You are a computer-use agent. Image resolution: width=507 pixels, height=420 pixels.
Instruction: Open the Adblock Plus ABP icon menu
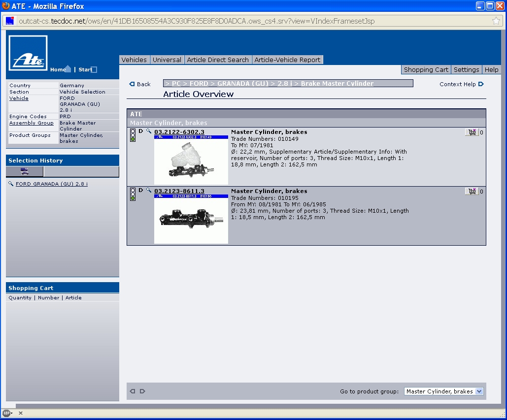7,413
